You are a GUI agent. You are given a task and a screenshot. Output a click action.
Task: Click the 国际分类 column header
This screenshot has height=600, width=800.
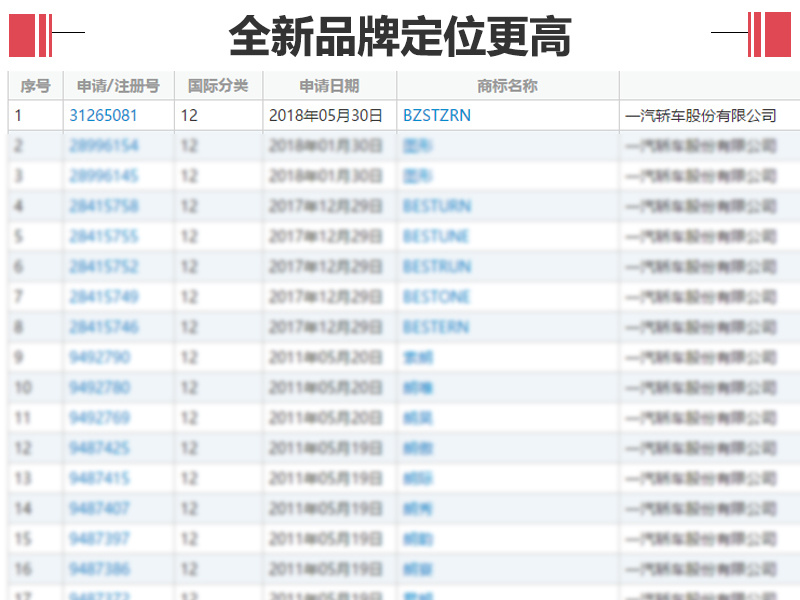pyautogui.click(x=218, y=86)
